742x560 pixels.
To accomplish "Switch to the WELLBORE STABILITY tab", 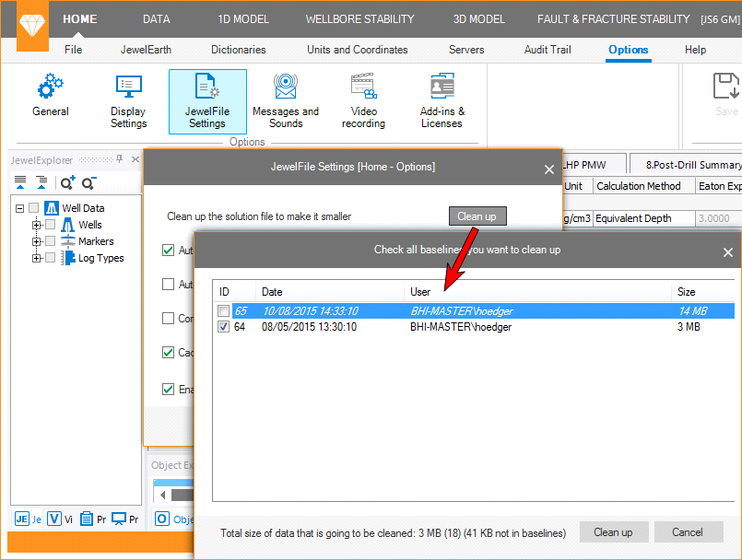I will (x=359, y=18).
